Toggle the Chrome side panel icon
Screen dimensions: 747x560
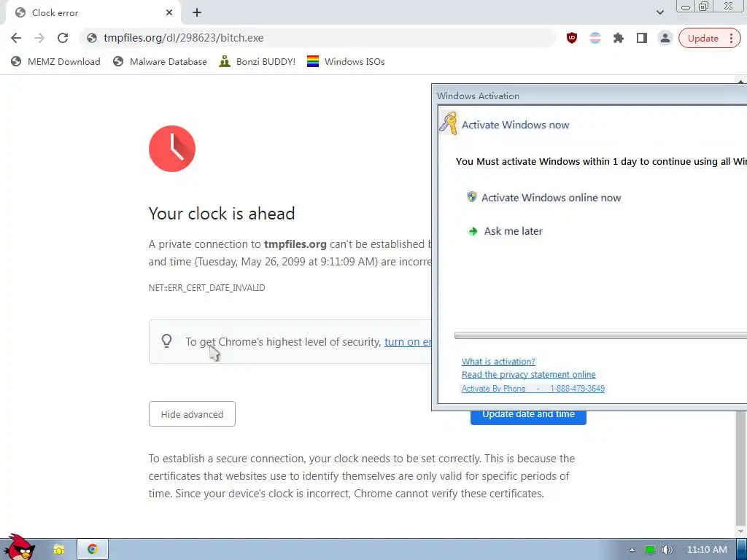[x=642, y=38]
